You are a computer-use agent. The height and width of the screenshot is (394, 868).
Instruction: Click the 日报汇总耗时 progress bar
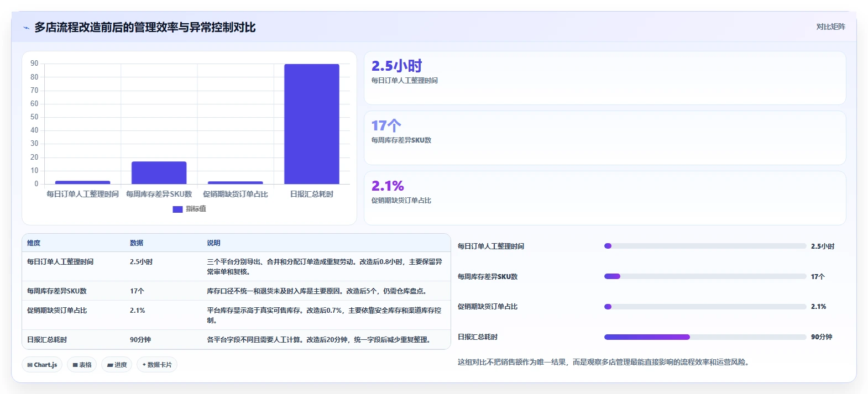[705, 337]
